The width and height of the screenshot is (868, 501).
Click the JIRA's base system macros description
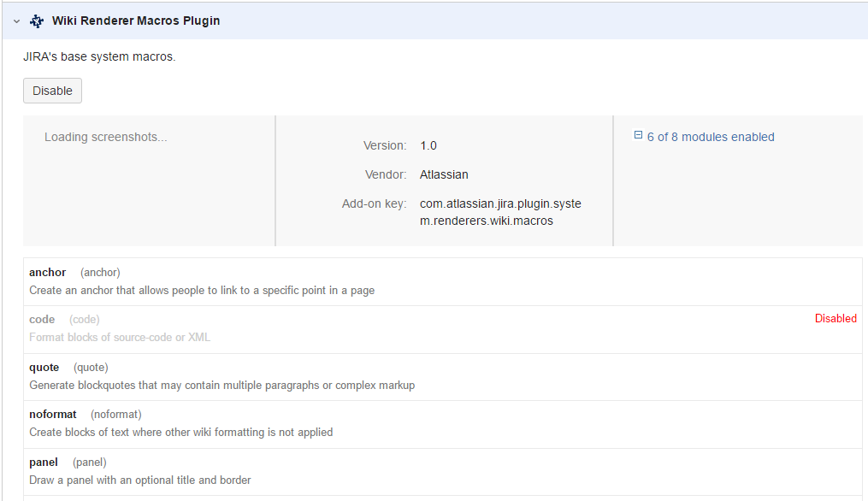click(x=99, y=56)
